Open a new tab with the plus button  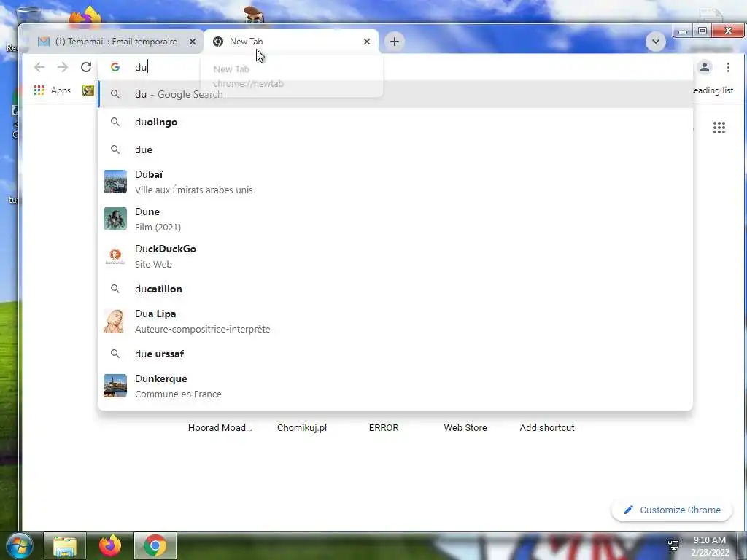(395, 42)
